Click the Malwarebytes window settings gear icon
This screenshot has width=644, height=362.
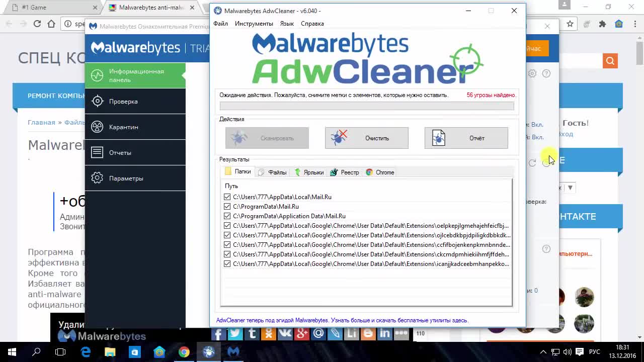(532, 73)
